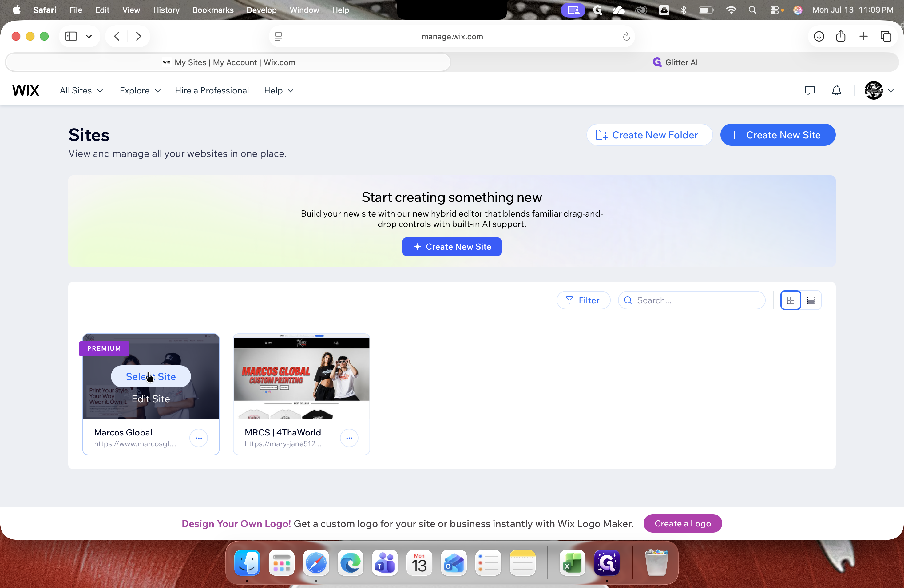Switch to list view of sites

point(811,300)
